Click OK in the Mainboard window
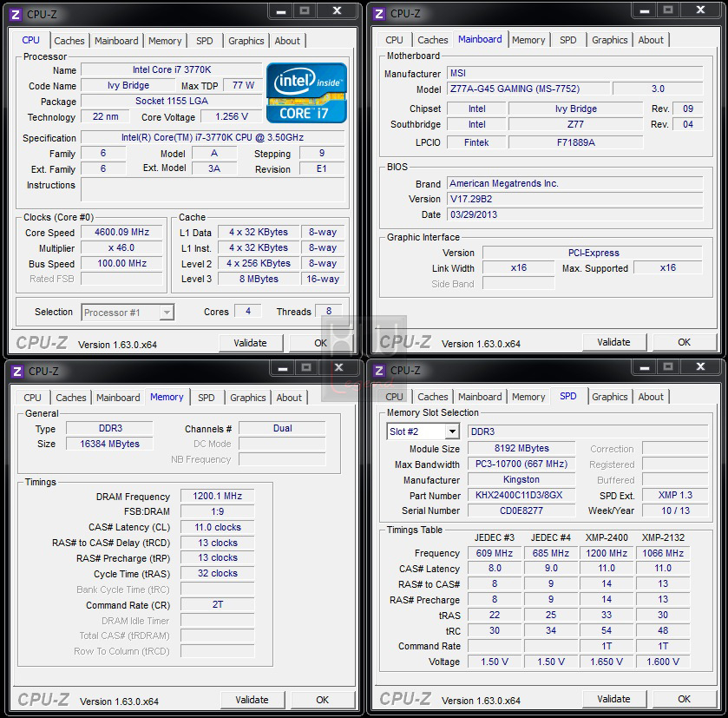The image size is (728, 718). tap(685, 342)
